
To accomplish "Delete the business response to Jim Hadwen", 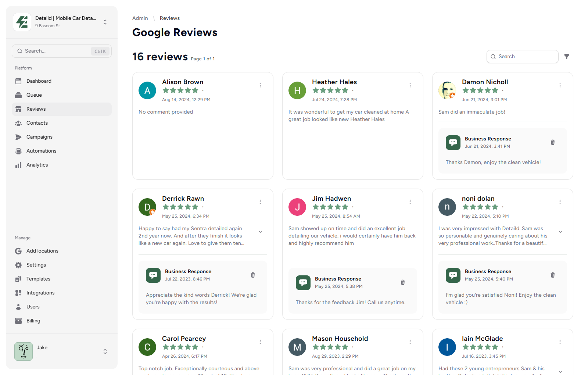I will (x=403, y=282).
